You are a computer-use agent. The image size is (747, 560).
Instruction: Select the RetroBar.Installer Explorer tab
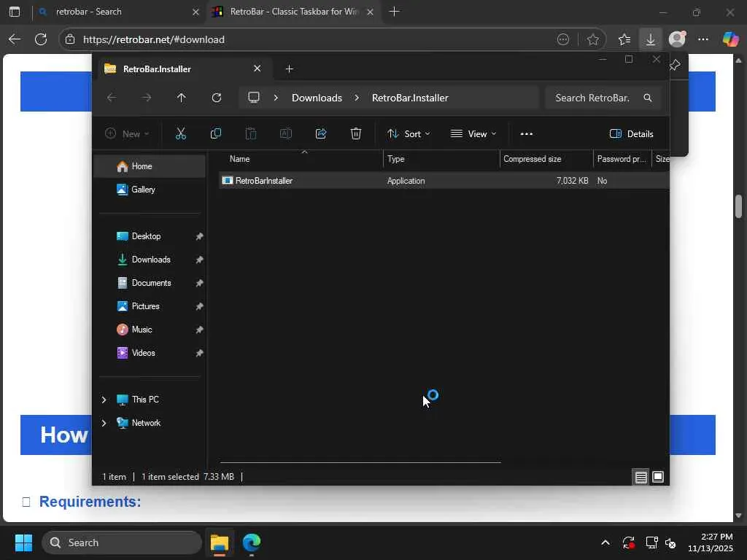[x=183, y=69]
